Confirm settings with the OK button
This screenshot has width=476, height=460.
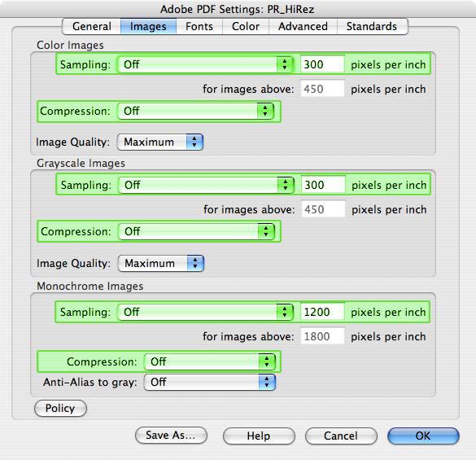click(x=423, y=436)
